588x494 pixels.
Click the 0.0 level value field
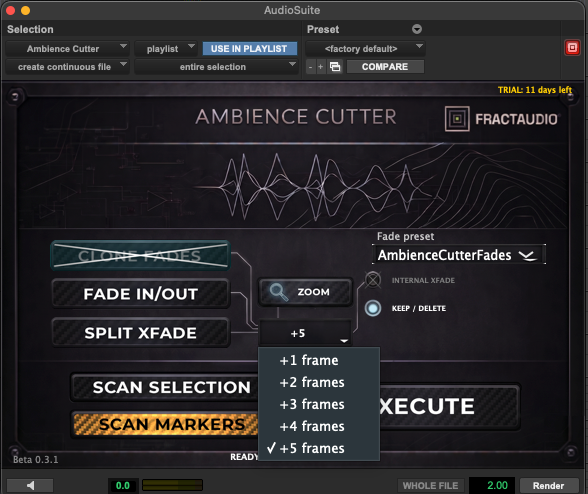pos(123,486)
